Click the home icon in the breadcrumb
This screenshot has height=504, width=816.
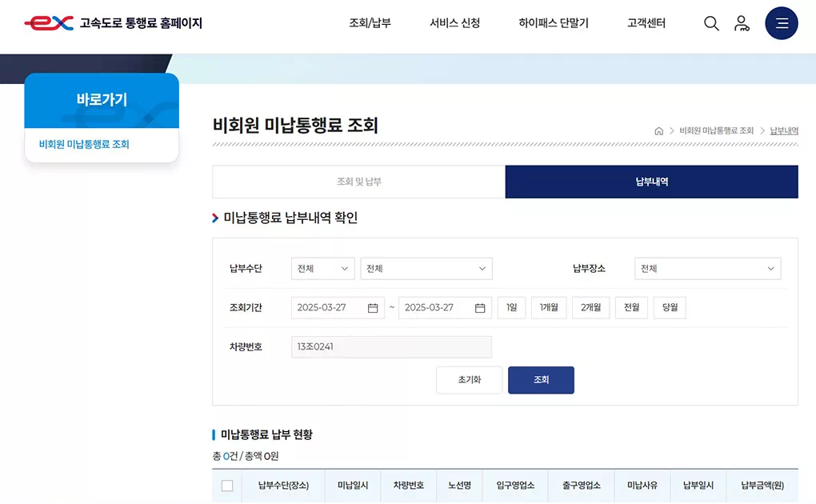[x=659, y=130]
